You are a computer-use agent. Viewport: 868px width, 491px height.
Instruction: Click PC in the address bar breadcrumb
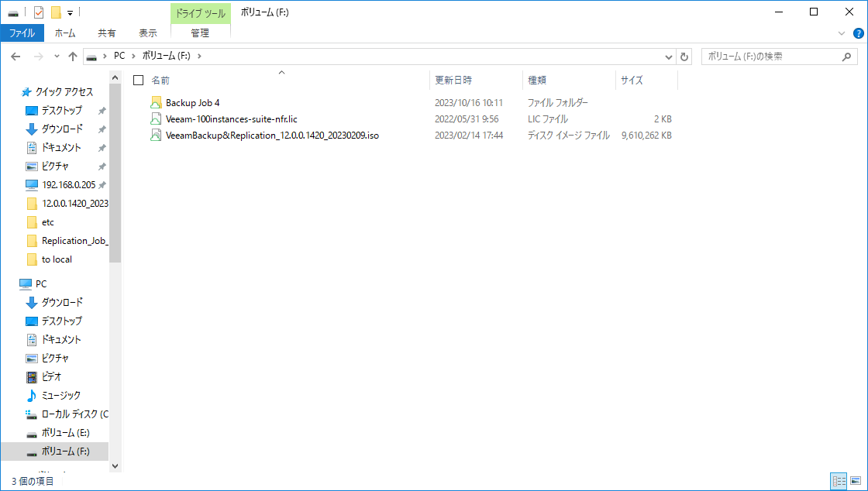(119, 56)
